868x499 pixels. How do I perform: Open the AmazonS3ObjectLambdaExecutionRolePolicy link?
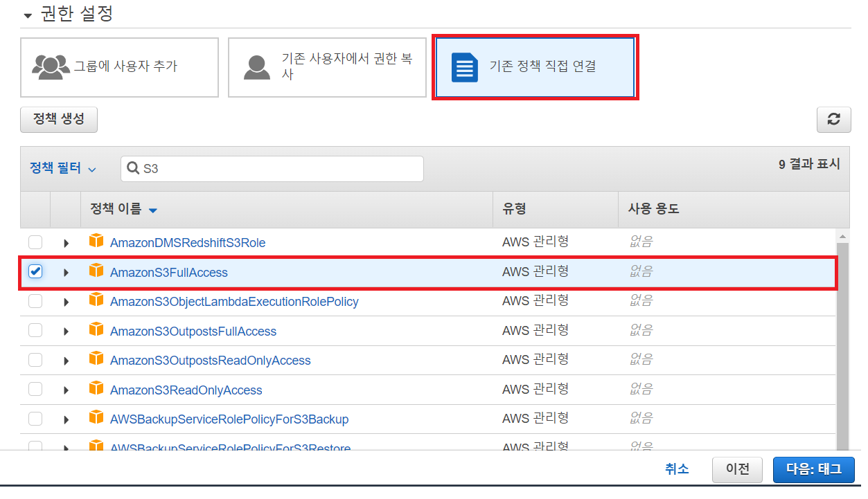(234, 302)
